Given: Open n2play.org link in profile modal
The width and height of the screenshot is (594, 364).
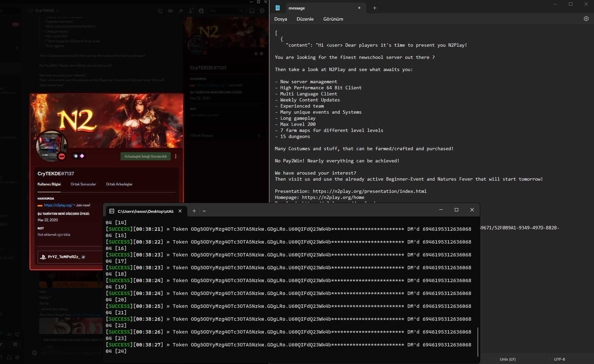Looking at the screenshot, I should coord(58,205).
